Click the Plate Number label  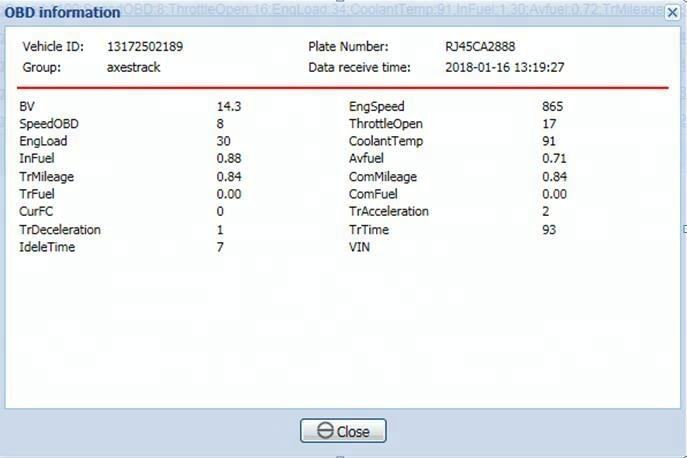pyautogui.click(x=348, y=46)
